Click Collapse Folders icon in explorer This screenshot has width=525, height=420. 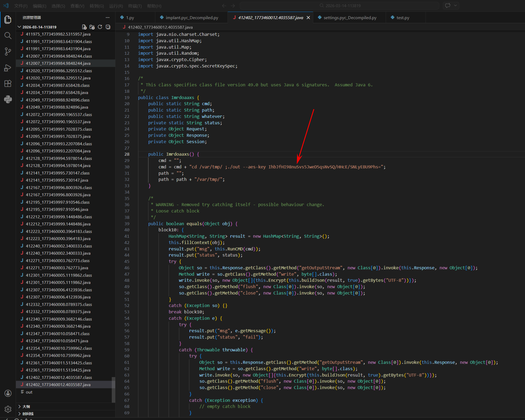click(x=108, y=27)
